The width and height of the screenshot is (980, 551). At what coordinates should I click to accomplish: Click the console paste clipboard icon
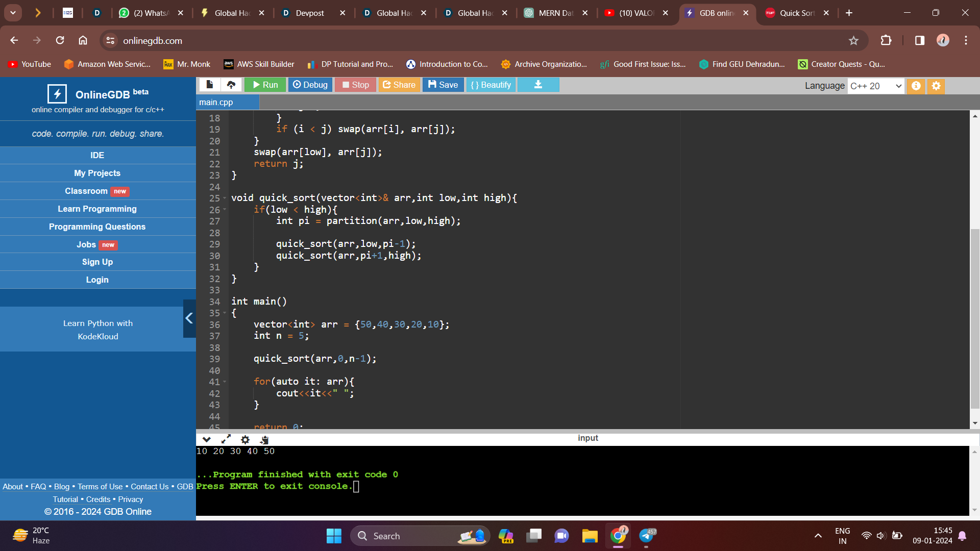click(264, 439)
